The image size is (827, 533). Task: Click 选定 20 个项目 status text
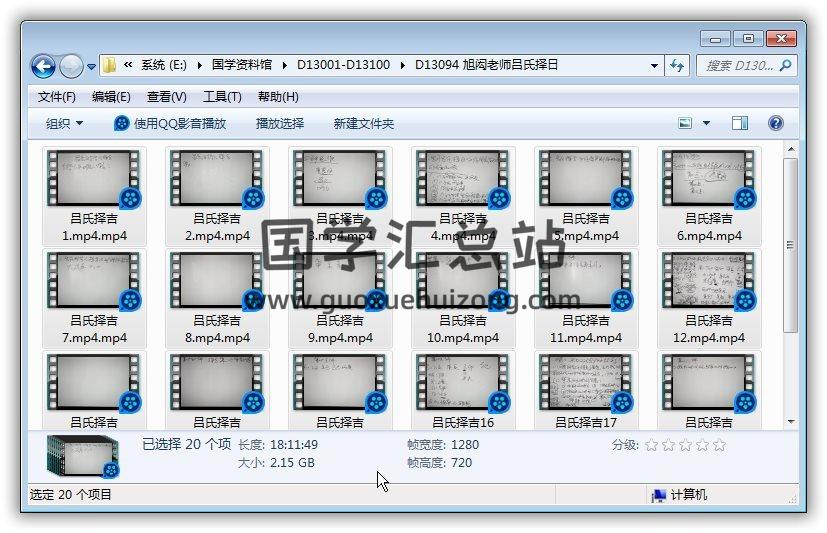pyautogui.click(x=71, y=495)
